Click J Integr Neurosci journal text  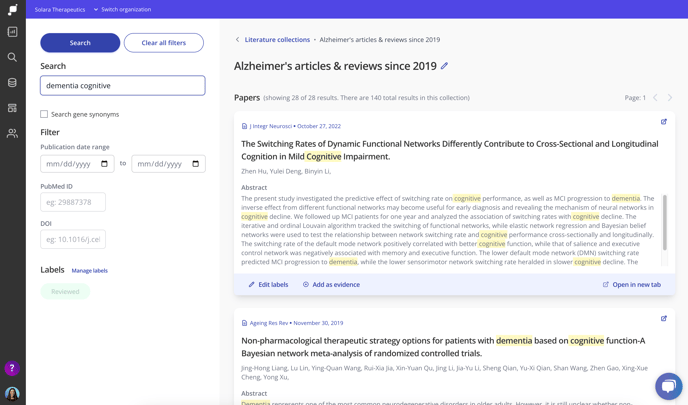coord(271,126)
